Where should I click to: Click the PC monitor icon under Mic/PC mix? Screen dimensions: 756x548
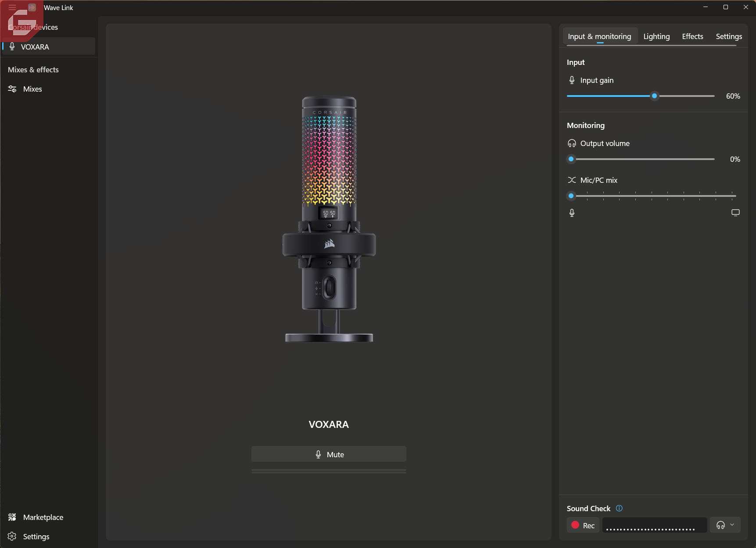tap(735, 213)
